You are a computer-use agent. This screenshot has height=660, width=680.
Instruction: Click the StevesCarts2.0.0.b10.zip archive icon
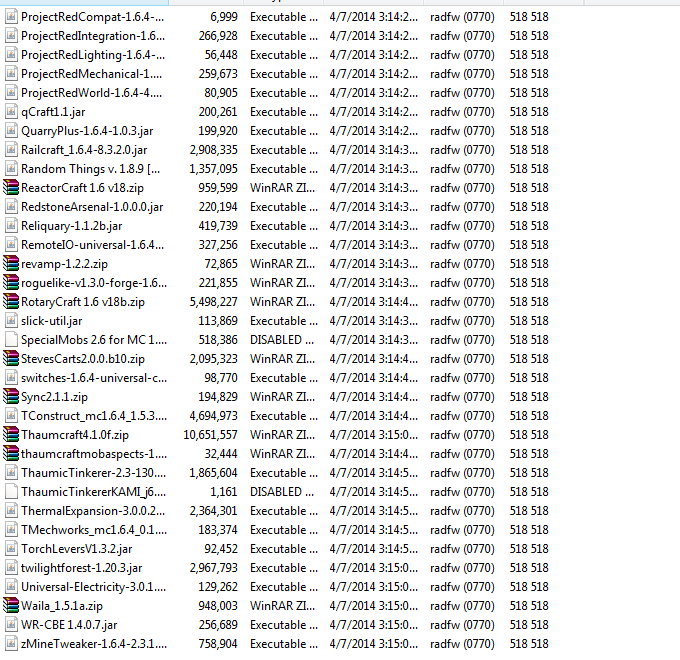(x=11, y=359)
